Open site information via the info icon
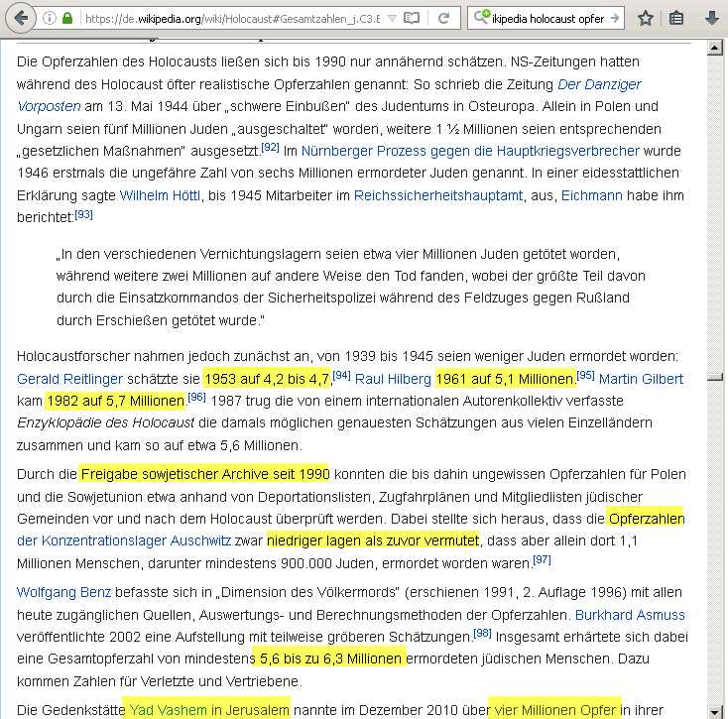This screenshot has height=719, width=728. click(50, 18)
